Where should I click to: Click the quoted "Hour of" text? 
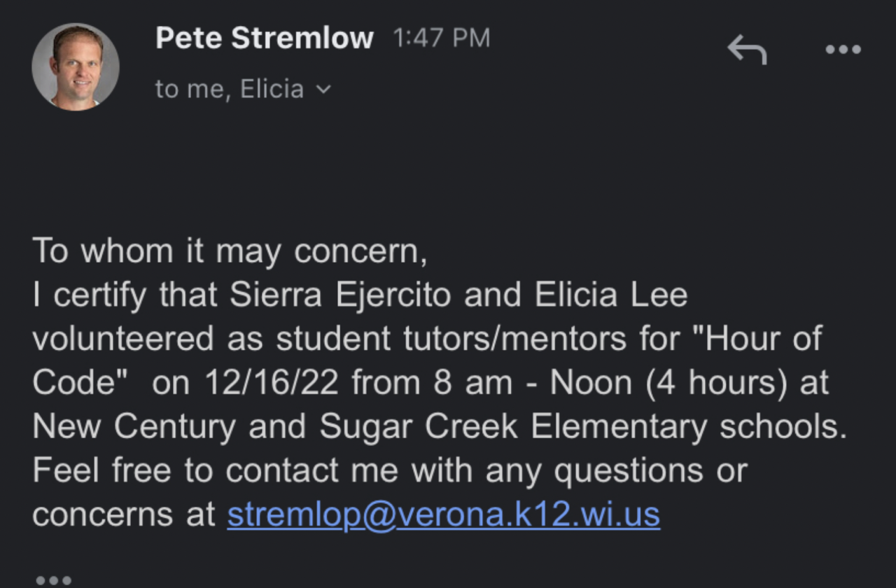tap(762, 339)
